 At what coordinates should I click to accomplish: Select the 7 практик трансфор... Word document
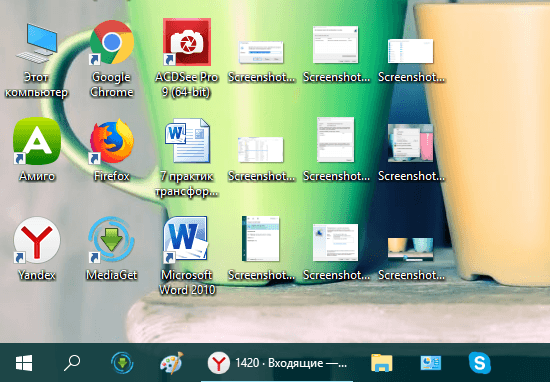[x=187, y=158]
